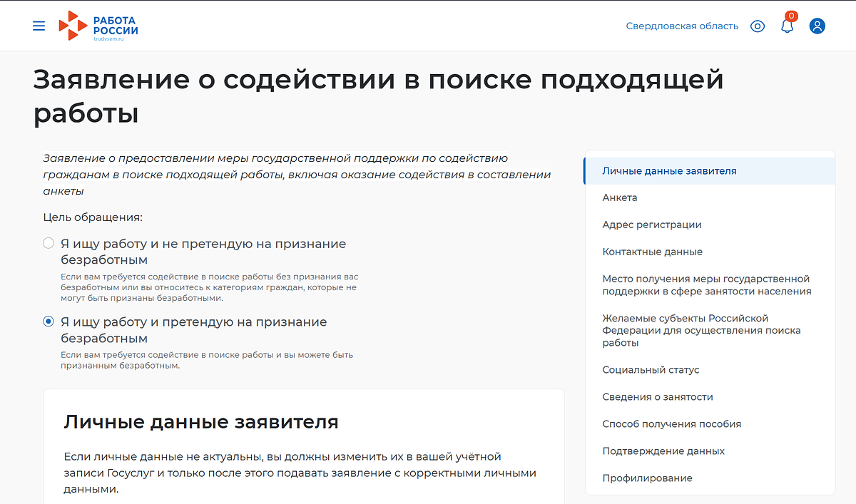Go to the Анкета section

click(619, 197)
